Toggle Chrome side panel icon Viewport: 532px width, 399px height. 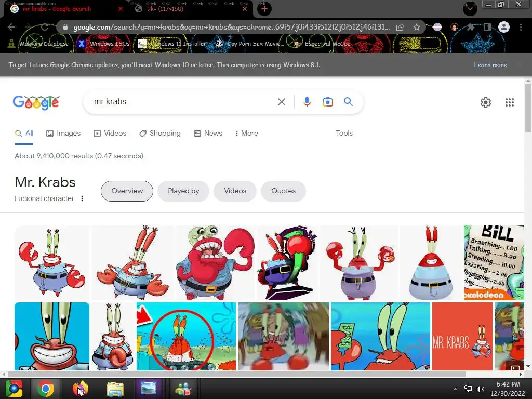coord(487,27)
